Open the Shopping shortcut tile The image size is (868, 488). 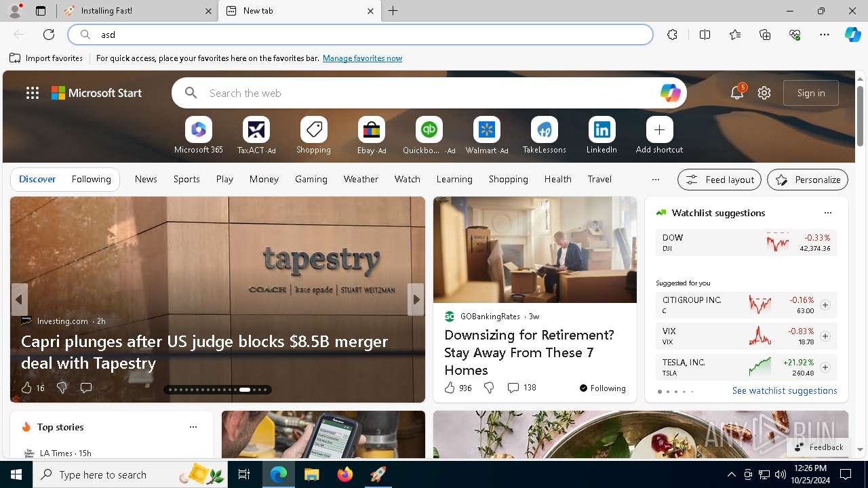[313, 129]
